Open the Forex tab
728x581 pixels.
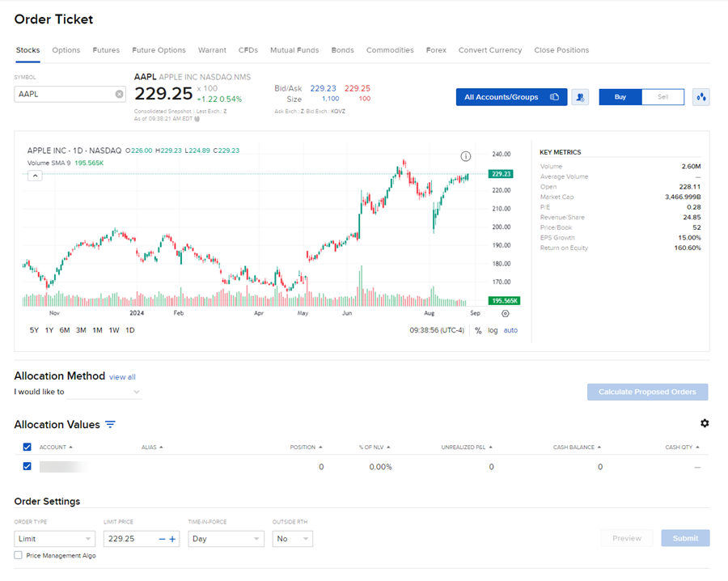(436, 50)
